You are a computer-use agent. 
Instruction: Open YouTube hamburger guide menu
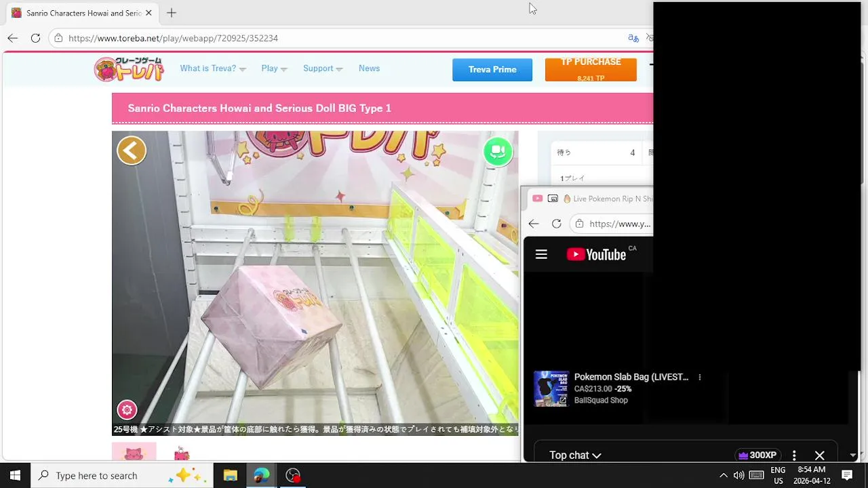pos(541,254)
